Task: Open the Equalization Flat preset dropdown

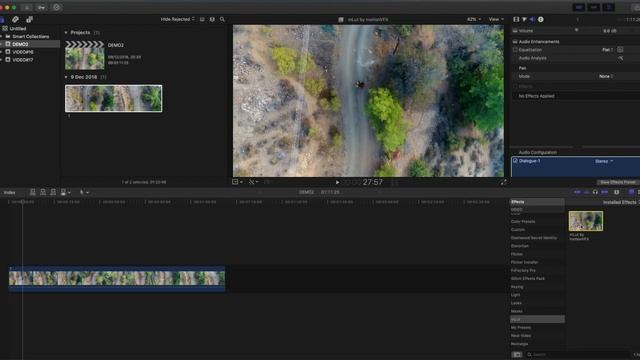Action: coord(608,50)
